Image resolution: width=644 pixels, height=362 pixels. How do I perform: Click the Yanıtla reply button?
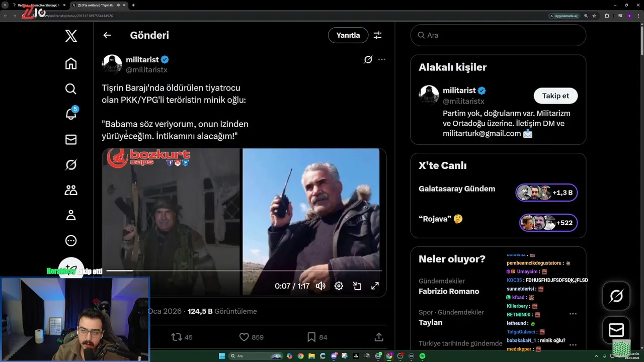click(348, 35)
